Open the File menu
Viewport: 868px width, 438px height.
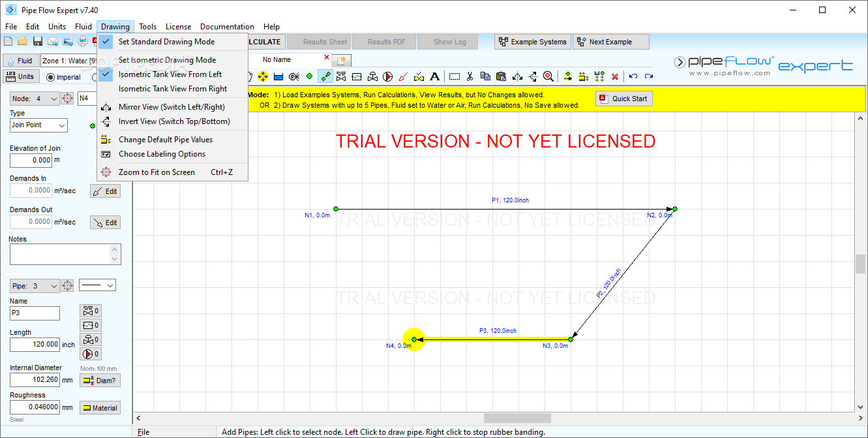click(11, 27)
